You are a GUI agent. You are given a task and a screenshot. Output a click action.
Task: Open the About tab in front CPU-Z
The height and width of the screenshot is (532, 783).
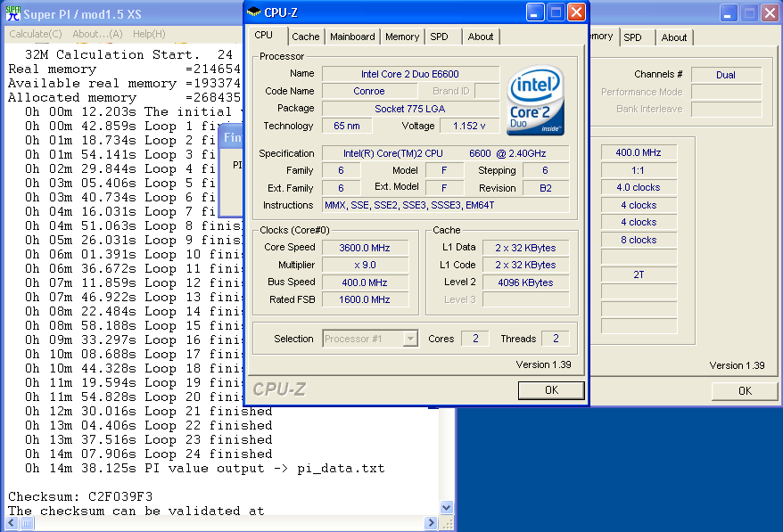coord(481,37)
